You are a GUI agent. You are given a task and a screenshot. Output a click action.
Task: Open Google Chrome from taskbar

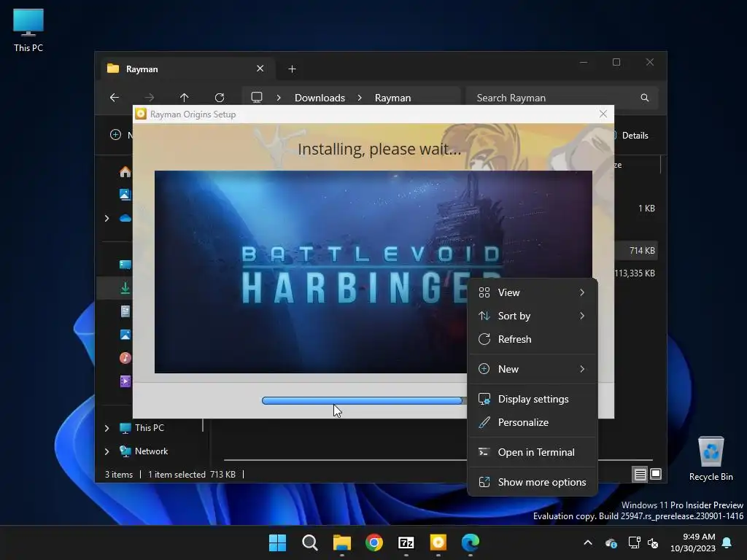(374, 542)
